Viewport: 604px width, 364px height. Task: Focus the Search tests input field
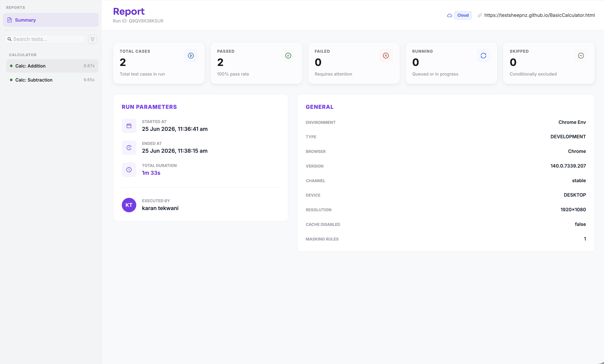(x=45, y=39)
